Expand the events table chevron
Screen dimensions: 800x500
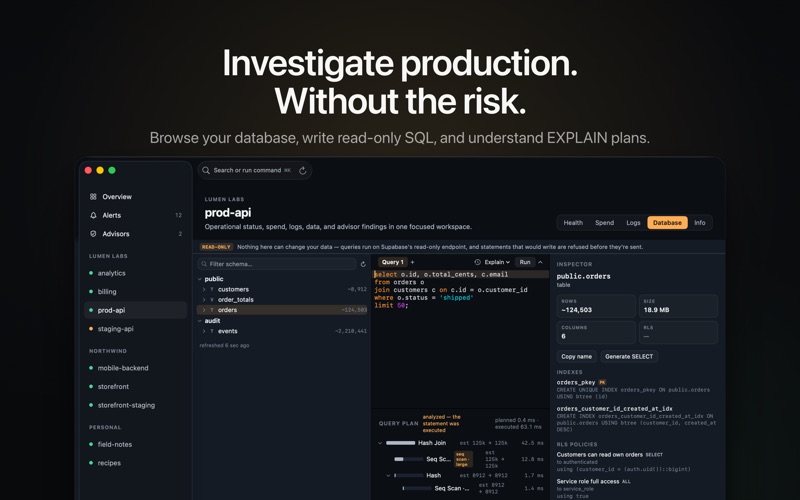[204, 331]
